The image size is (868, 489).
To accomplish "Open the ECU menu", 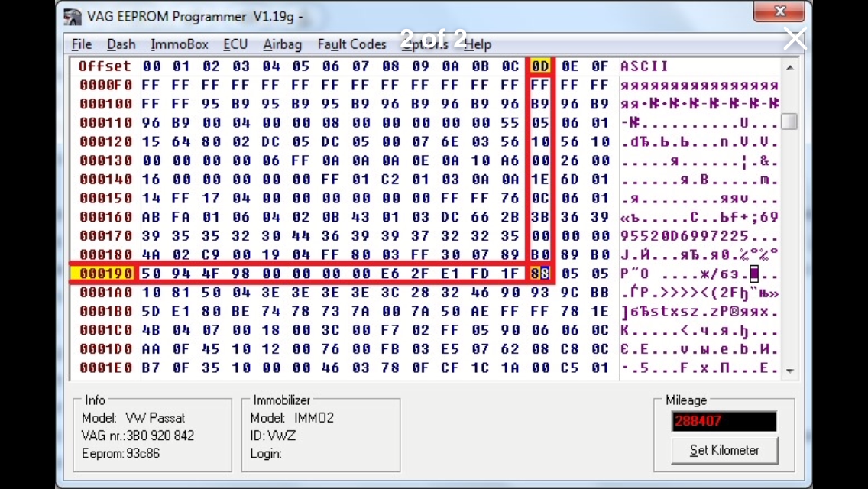I will 235,44.
